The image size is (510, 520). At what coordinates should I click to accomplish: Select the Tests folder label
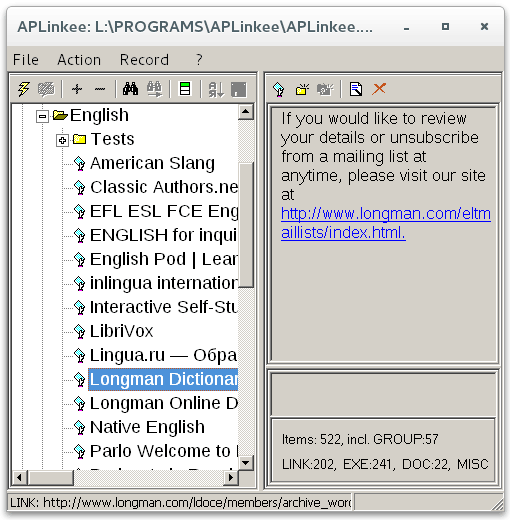(112, 139)
